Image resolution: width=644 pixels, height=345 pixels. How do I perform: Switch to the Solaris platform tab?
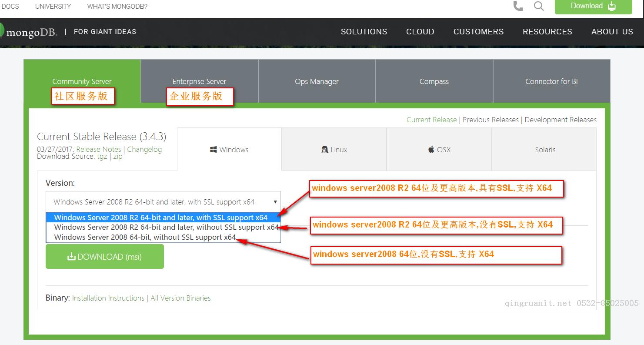coord(545,150)
